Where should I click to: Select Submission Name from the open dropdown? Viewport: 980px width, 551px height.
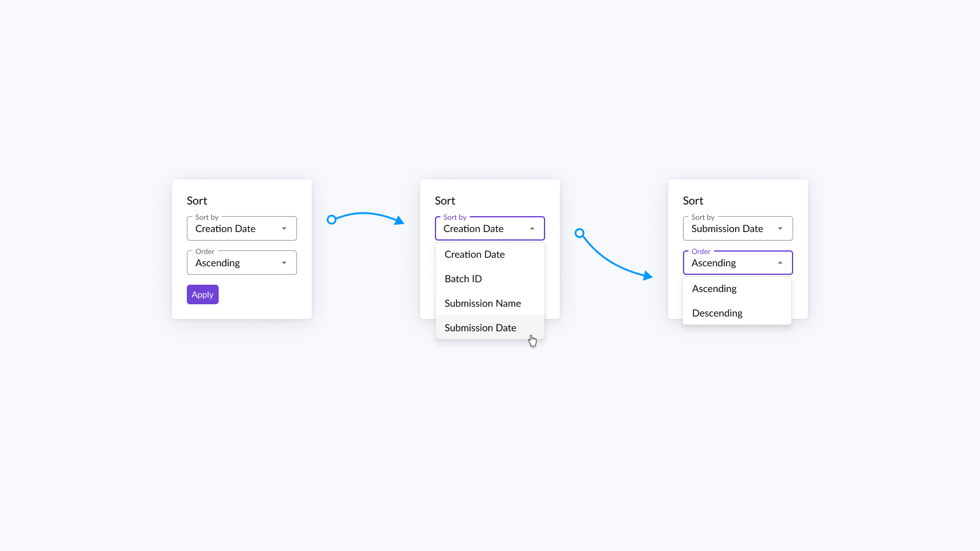click(483, 303)
